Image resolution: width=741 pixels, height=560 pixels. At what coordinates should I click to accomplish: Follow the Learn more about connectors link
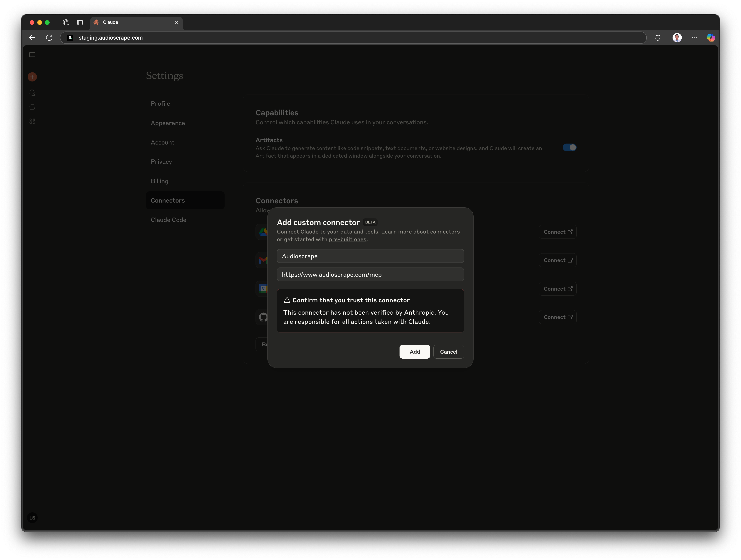pyautogui.click(x=420, y=232)
